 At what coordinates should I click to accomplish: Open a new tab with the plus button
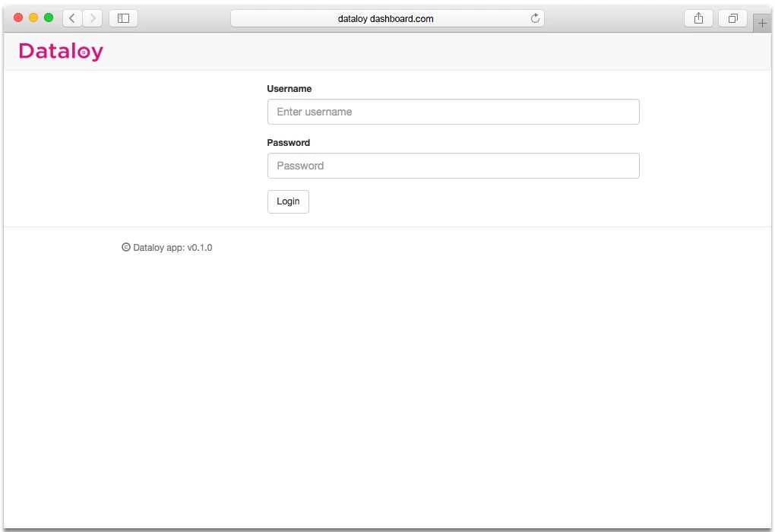(x=762, y=24)
